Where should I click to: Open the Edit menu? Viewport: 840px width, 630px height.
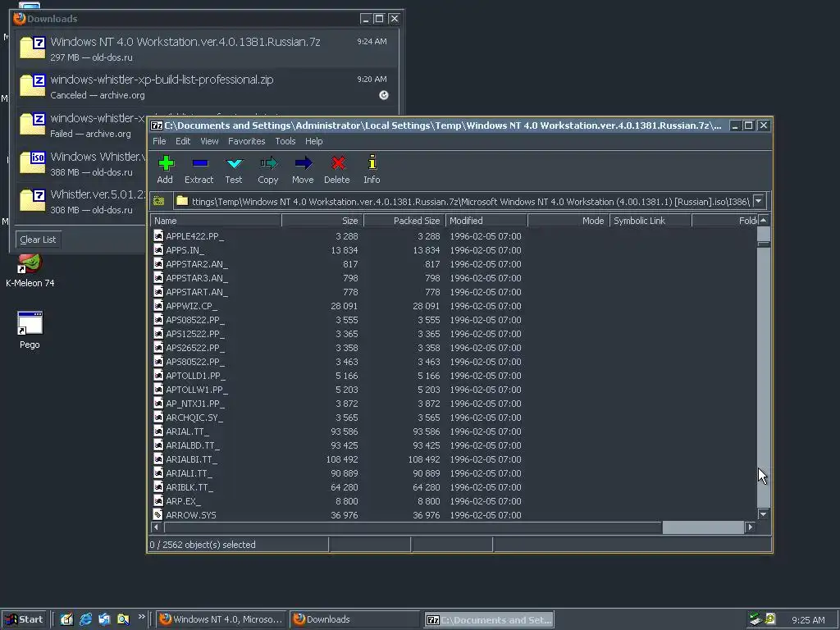pyautogui.click(x=183, y=141)
